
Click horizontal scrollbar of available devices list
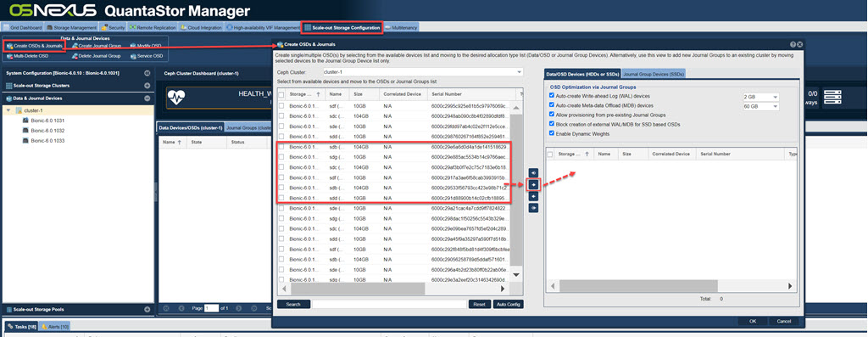(358, 289)
